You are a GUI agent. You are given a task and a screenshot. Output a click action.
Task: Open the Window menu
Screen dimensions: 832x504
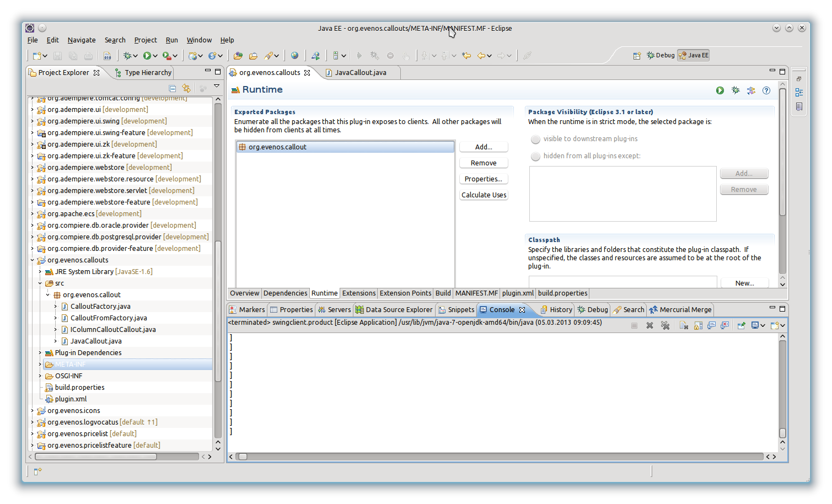tap(198, 40)
